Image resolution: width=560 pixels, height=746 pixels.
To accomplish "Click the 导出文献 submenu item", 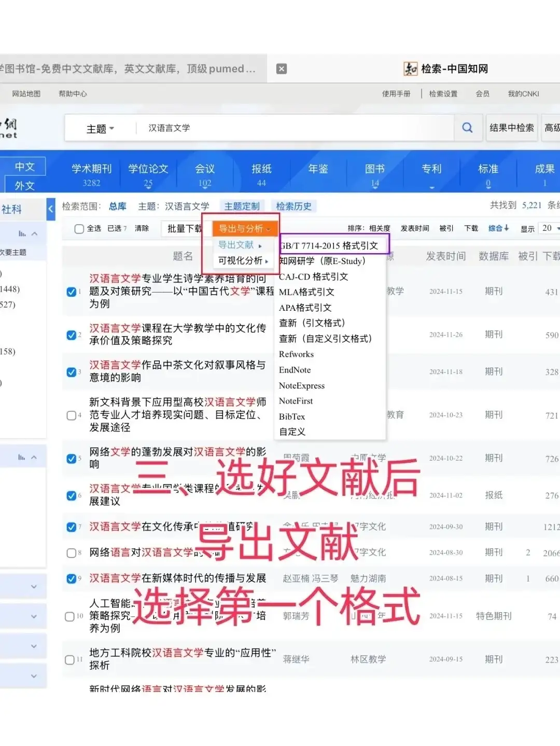I will (236, 245).
